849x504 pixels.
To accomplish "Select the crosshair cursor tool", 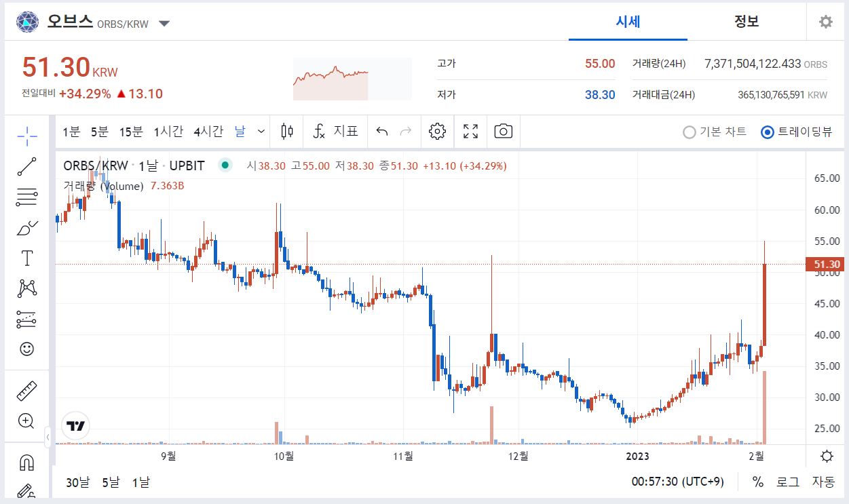I will (26, 136).
